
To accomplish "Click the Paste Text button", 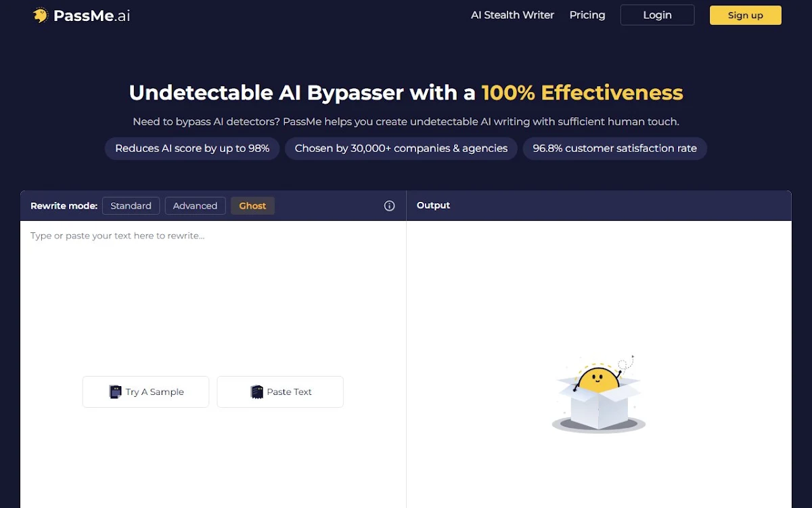I will (280, 391).
